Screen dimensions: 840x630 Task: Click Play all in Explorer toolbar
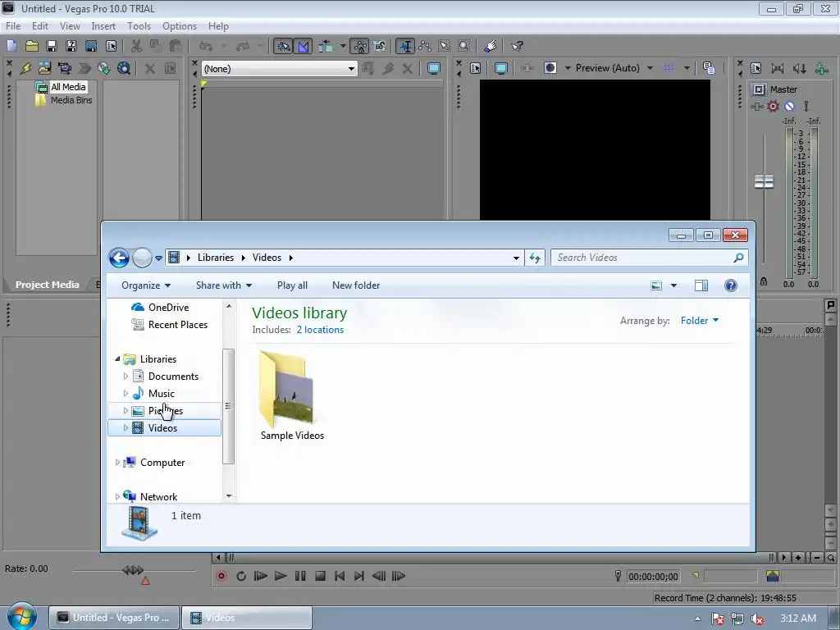(292, 285)
